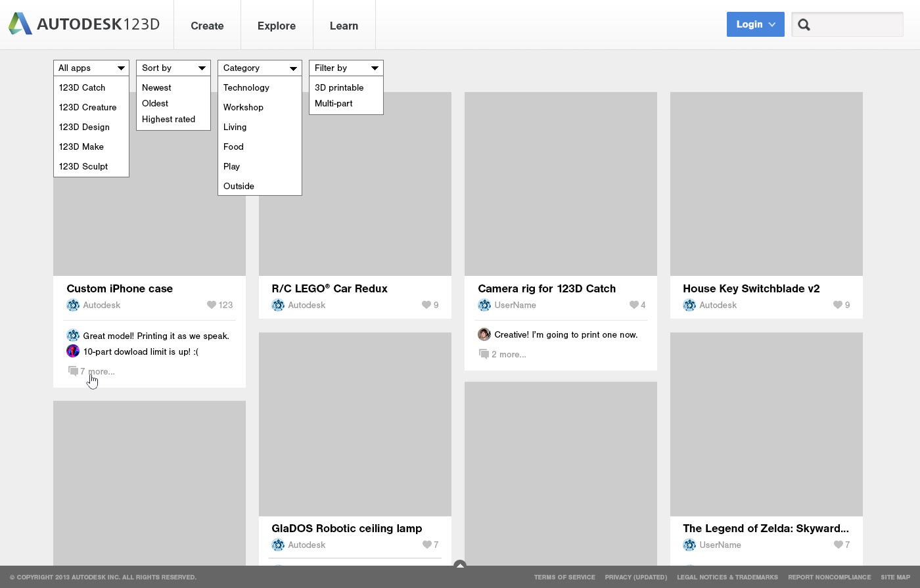Open the Explore nav tab
The height and width of the screenshot is (588, 920).
click(x=277, y=26)
